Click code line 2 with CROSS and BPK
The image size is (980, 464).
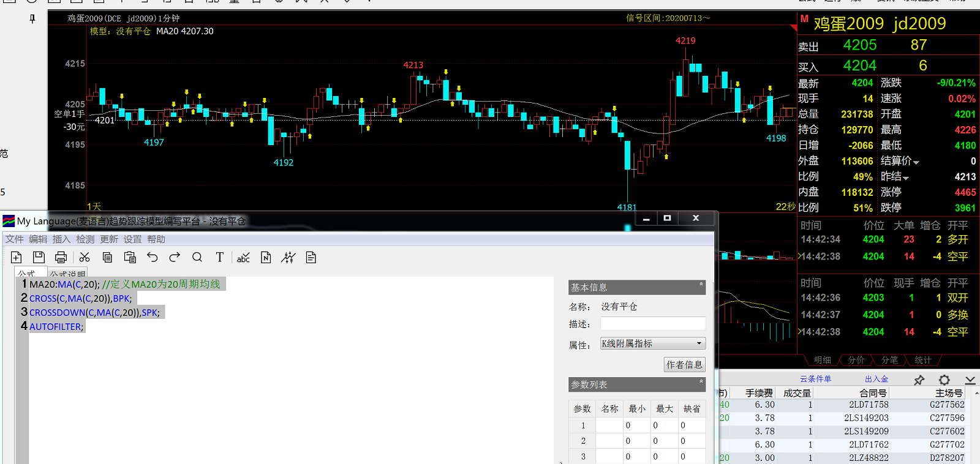tap(80, 299)
